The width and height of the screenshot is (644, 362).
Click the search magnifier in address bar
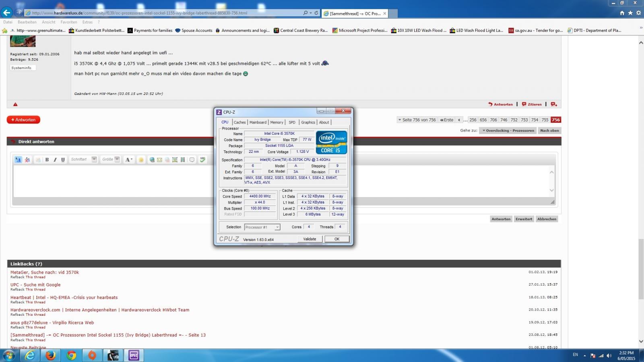pos(305,13)
